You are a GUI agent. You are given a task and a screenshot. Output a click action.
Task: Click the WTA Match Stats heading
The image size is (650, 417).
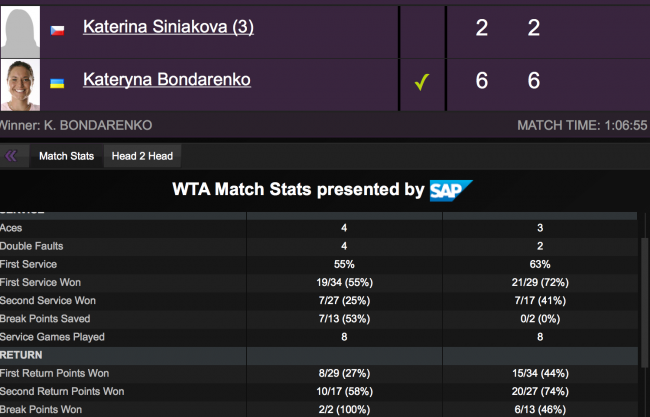[x=298, y=190]
